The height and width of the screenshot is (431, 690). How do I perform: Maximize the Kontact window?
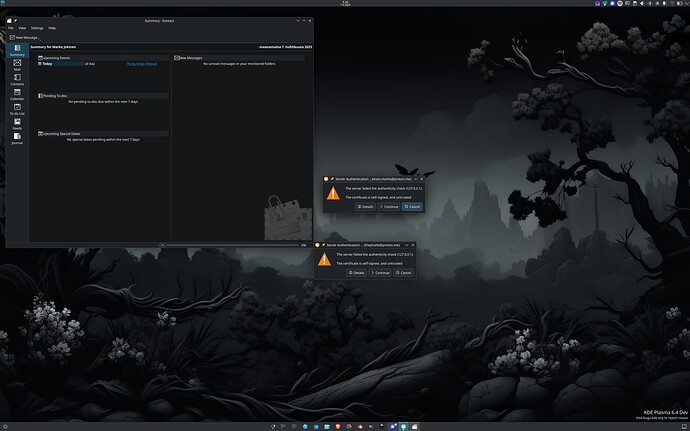pyautogui.click(x=304, y=20)
